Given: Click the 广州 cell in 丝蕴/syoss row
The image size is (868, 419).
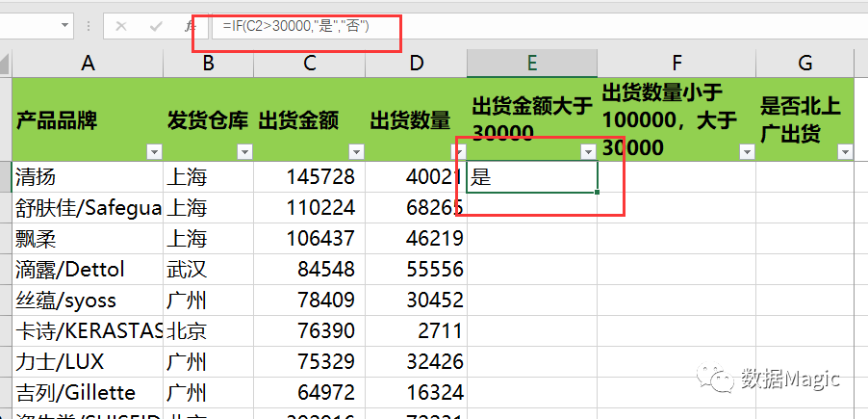Looking at the screenshot, I should click(208, 301).
